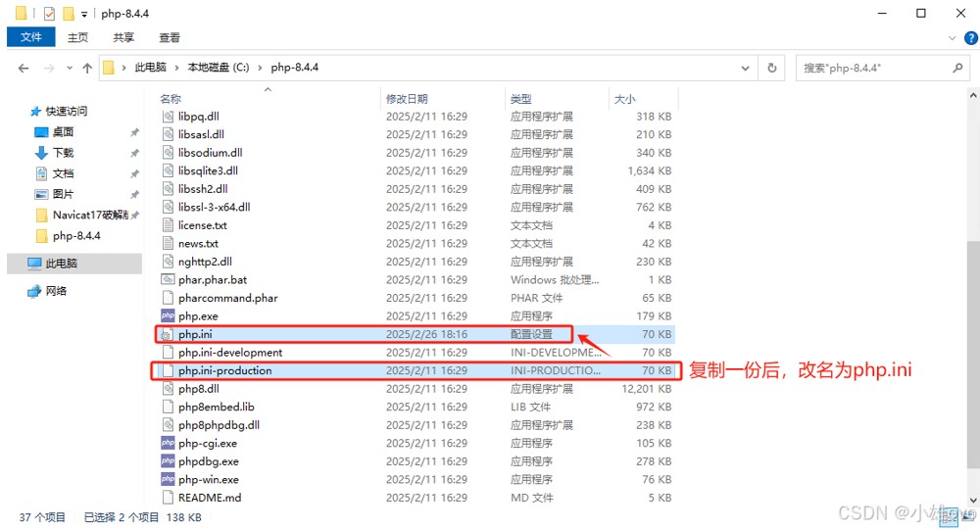Select the php.exe file icon
This screenshot has width=980, height=530.
click(x=168, y=316)
